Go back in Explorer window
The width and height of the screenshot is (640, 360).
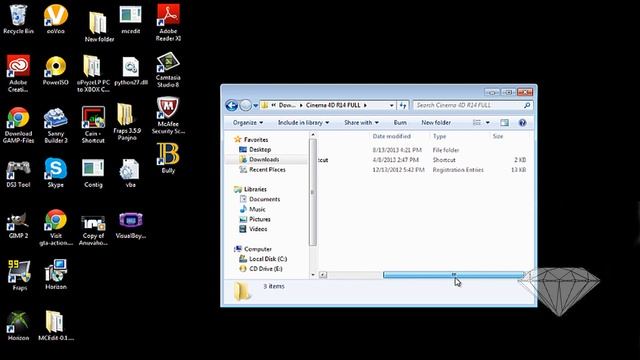pyautogui.click(x=231, y=105)
